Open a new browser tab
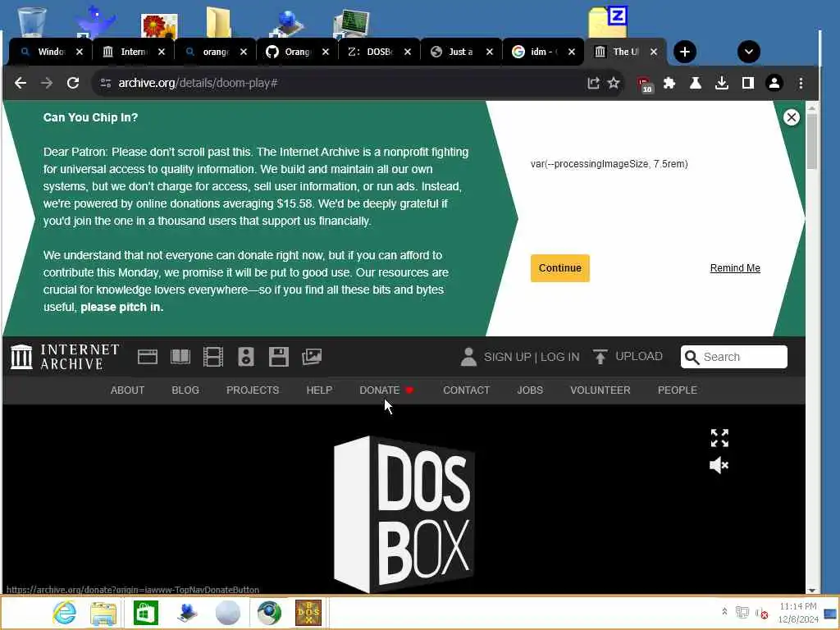 point(685,52)
